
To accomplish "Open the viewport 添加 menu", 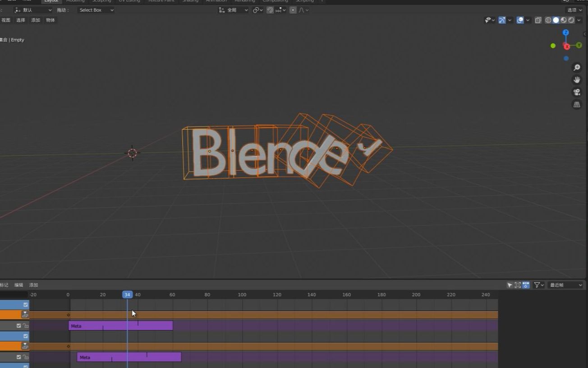I will (x=36, y=20).
